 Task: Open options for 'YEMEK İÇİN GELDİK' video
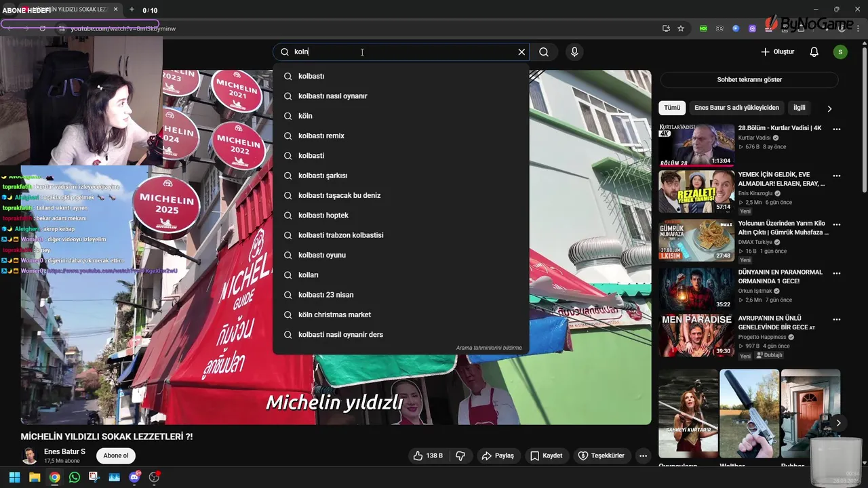coord(837,176)
